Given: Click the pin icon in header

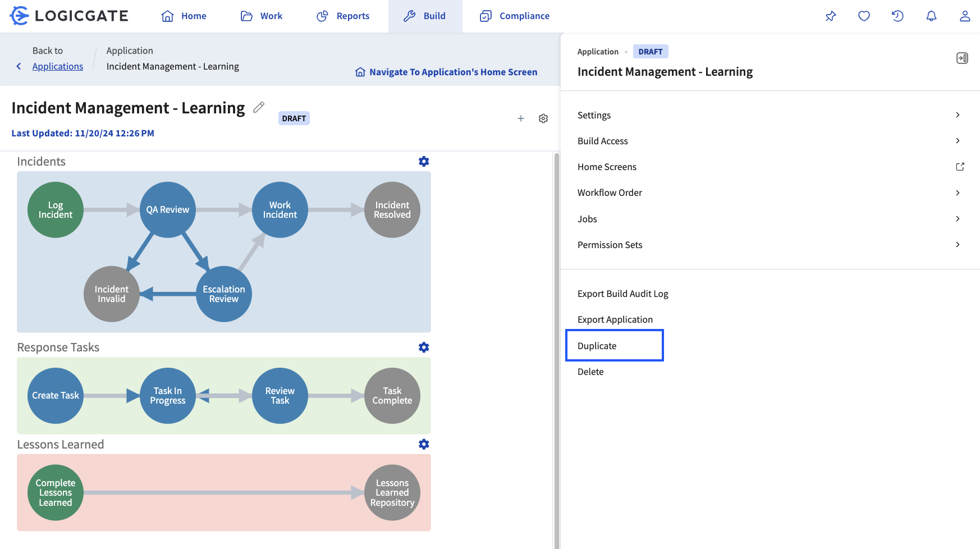Looking at the screenshot, I should coord(831,16).
